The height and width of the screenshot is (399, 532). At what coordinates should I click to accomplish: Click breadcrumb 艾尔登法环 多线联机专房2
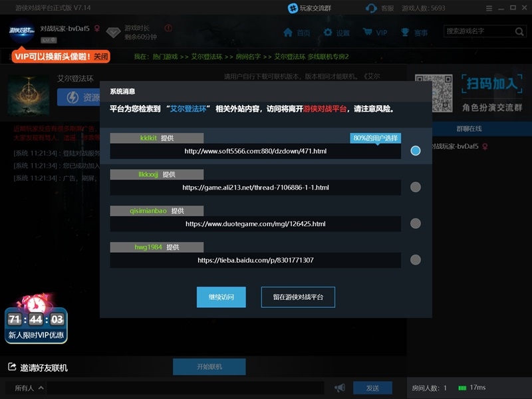click(311, 57)
